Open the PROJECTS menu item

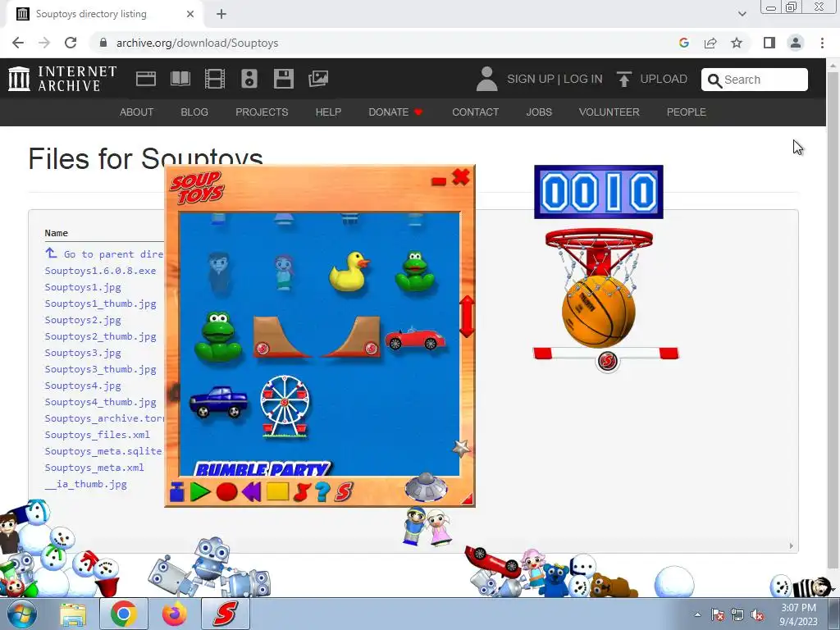[262, 112]
